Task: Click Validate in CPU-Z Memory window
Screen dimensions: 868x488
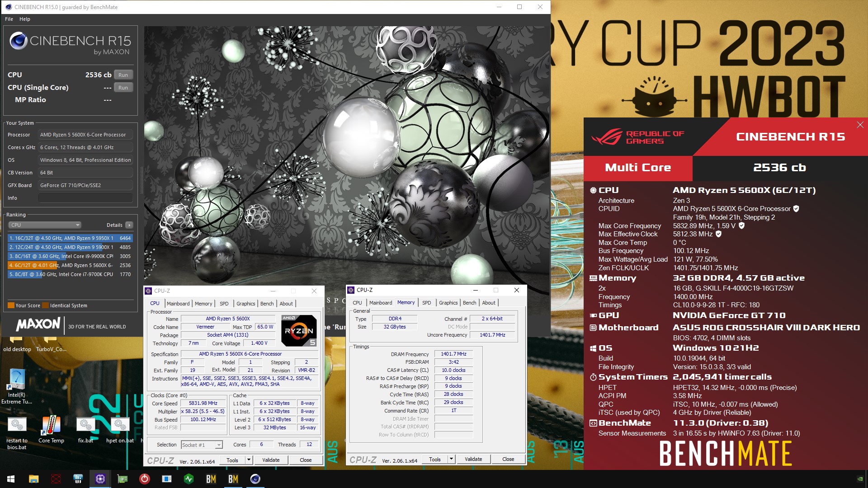Action: click(x=473, y=460)
